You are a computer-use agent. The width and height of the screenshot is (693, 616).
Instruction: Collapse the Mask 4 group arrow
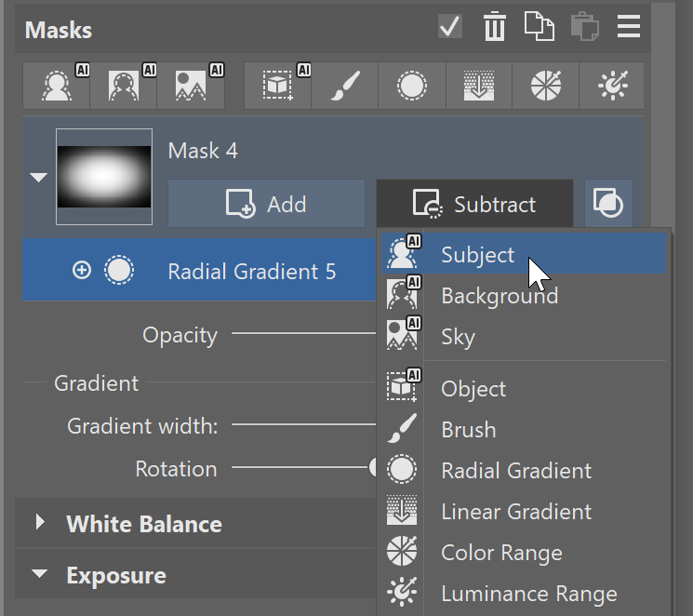tap(38, 177)
